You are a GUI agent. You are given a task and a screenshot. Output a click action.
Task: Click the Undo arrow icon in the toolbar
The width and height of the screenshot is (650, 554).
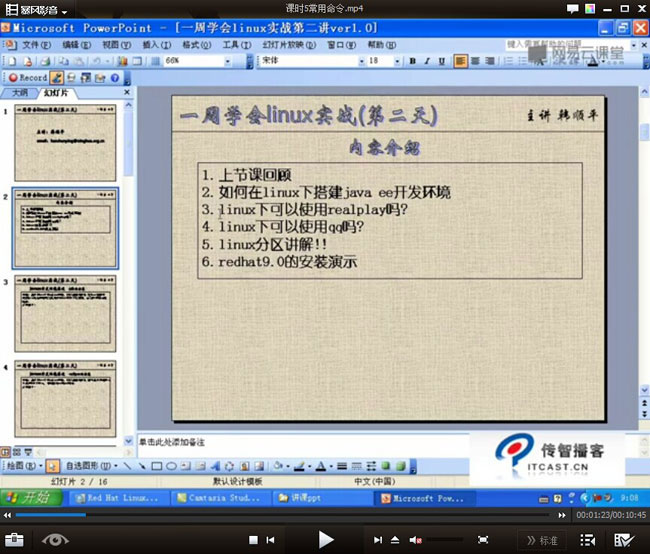96,61
